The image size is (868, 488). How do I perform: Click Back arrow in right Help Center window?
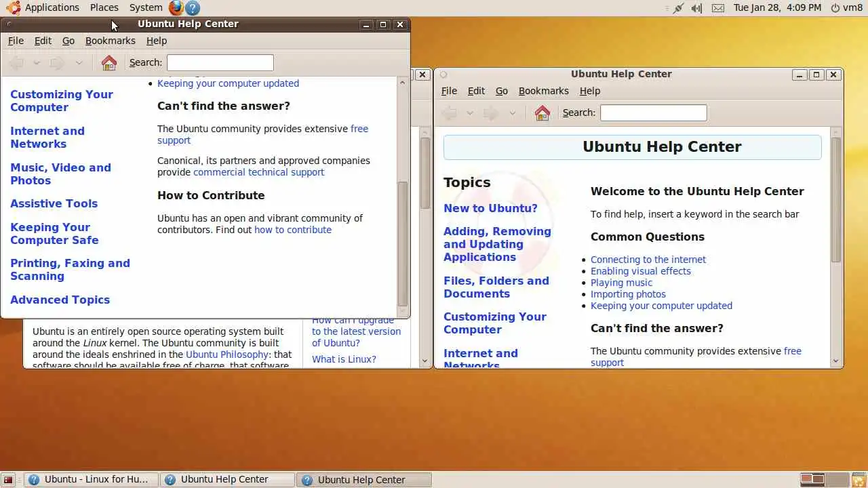450,113
